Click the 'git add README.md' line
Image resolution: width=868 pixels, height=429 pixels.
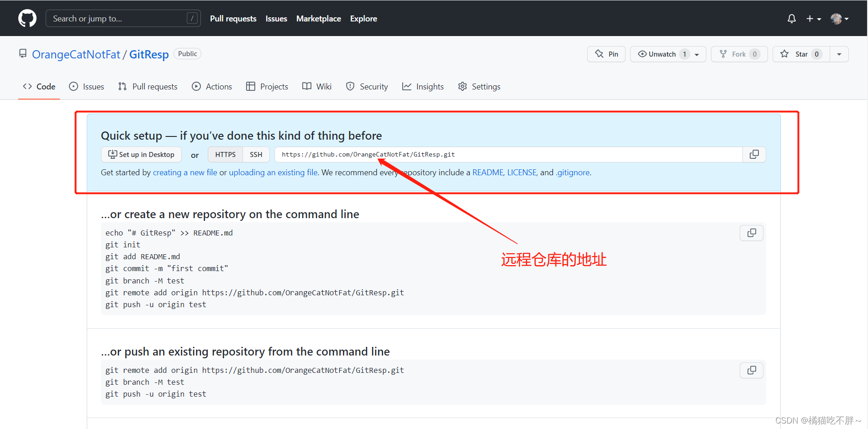point(142,256)
